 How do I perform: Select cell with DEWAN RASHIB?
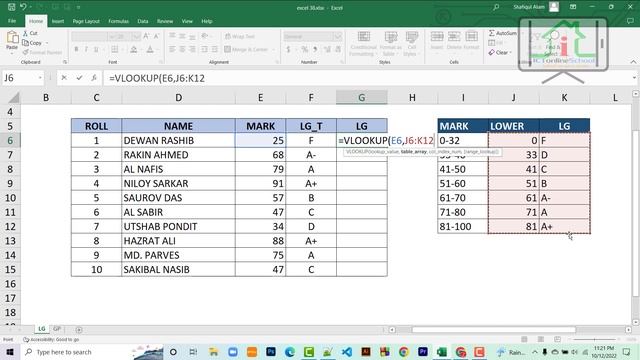coord(178,140)
